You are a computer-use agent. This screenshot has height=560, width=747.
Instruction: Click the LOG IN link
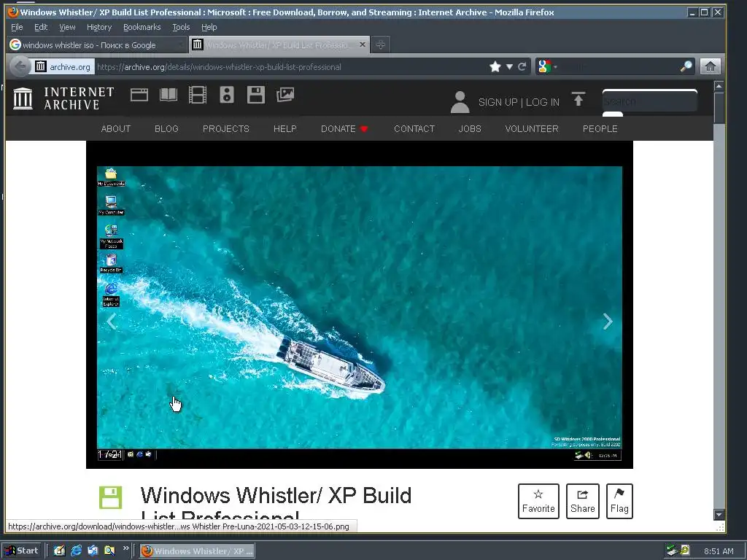[543, 102]
